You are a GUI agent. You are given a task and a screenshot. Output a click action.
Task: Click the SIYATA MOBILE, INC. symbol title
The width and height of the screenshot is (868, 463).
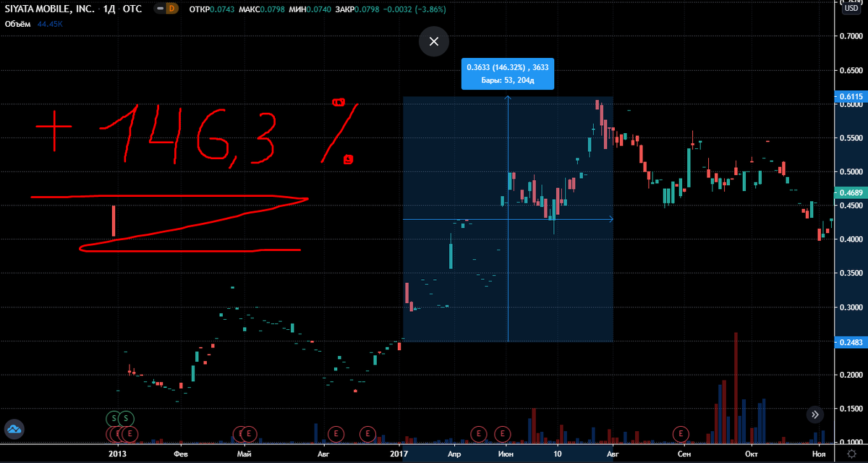(50, 9)
